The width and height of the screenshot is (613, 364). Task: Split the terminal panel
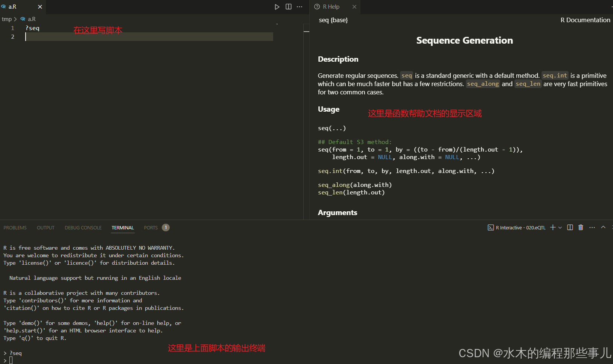(570, 228)
